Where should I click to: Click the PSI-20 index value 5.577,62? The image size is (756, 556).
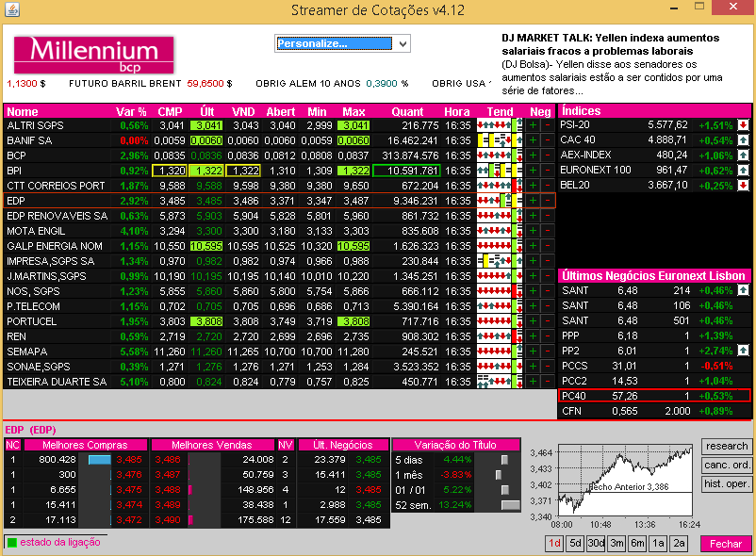667,125
